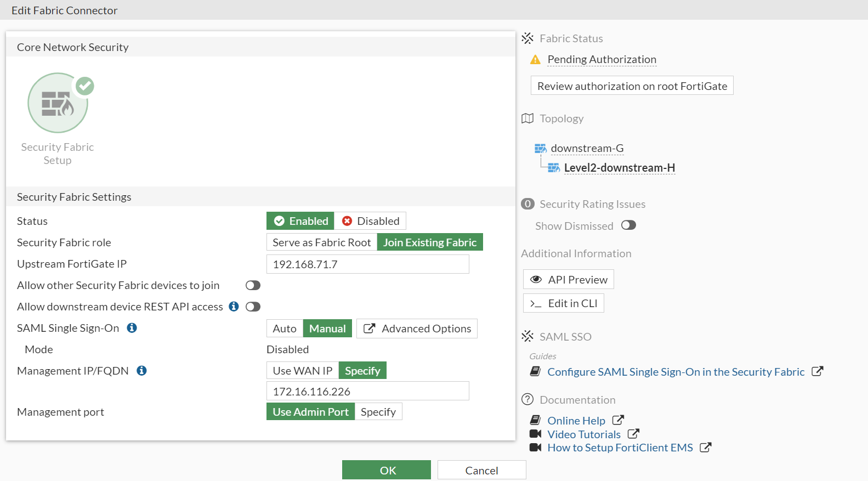
Task: Click the downstream-G FortiGate device icon
Action: click(x=540, y=149)
